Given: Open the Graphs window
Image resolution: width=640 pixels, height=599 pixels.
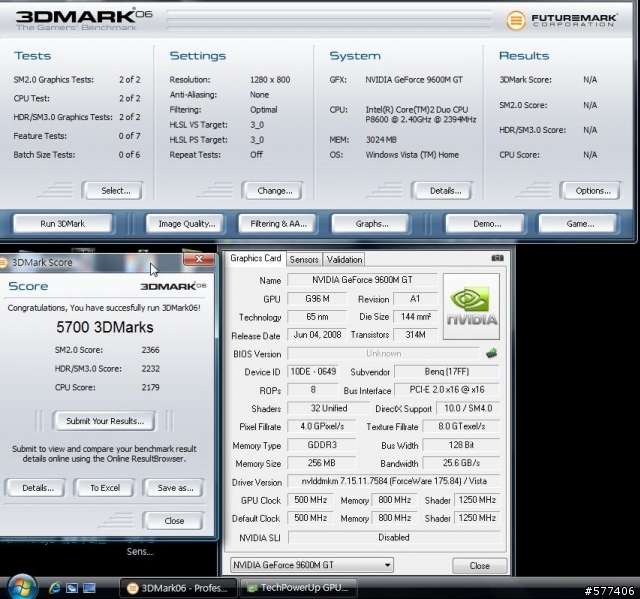Looking at the screenshot, I should tap(371, 224).
